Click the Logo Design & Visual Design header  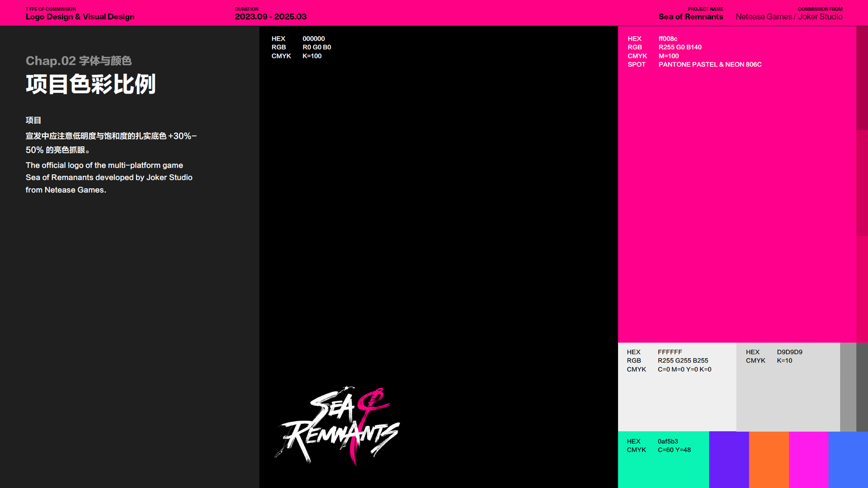(80, 17)
